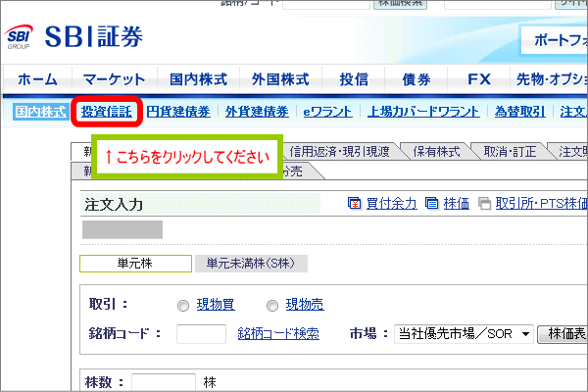
Task: Open the FX main menu
Action: (479, 79)
